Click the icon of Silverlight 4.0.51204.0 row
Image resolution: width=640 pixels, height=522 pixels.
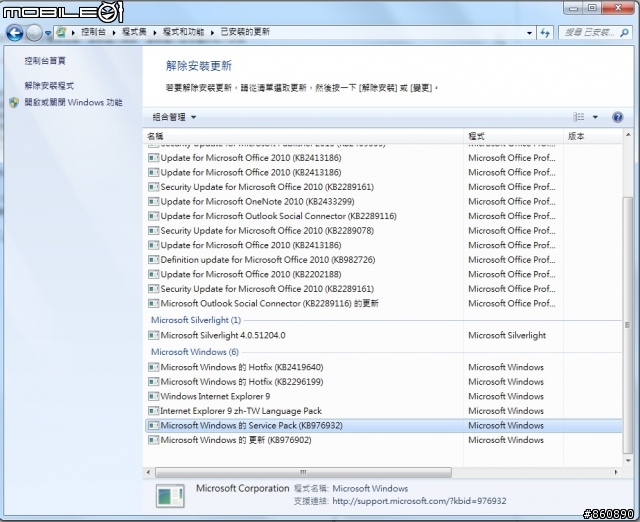point(153,335)
